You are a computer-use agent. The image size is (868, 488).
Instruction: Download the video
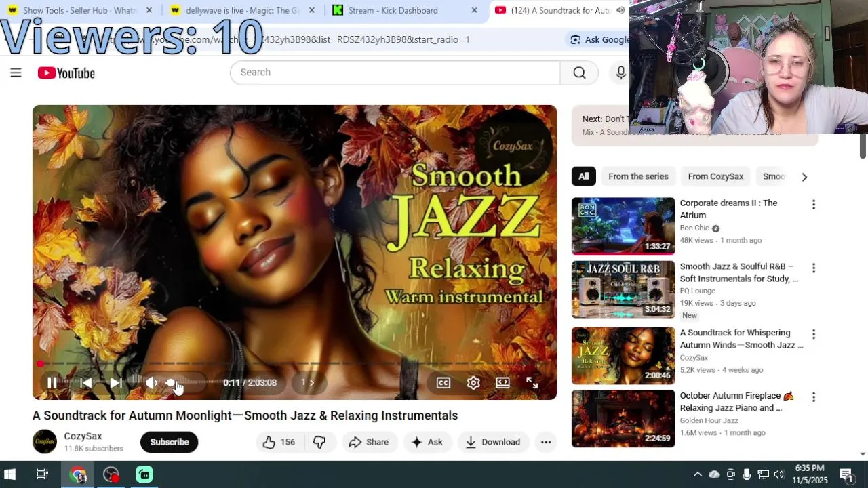(x=493, y=442)
